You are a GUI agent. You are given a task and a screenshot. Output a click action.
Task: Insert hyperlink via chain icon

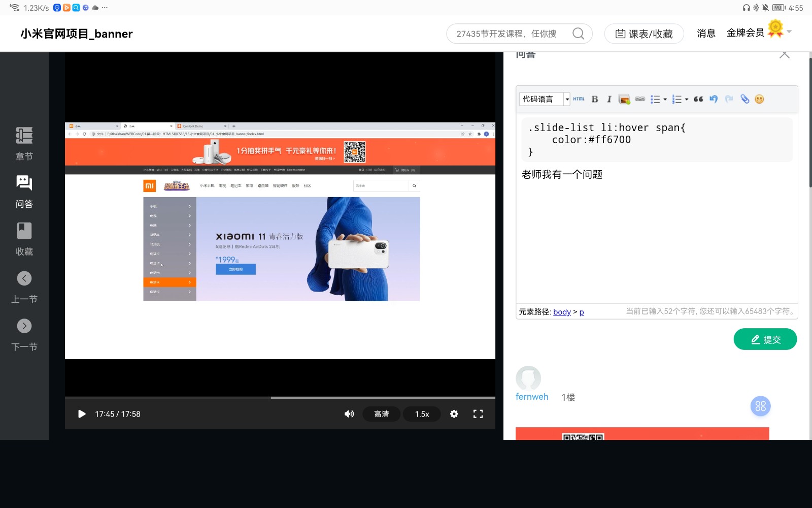coord(640,99)
